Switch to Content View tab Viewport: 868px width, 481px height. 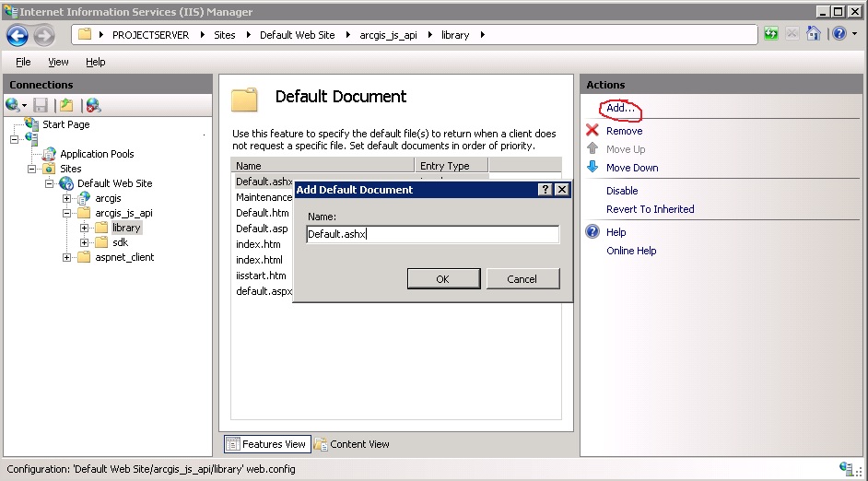click(352, 444)
